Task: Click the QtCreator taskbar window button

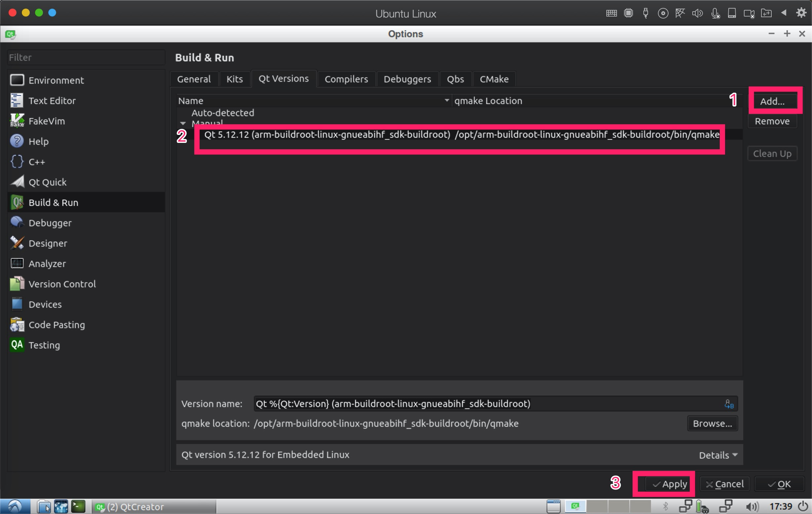Action: click(154, 507)
